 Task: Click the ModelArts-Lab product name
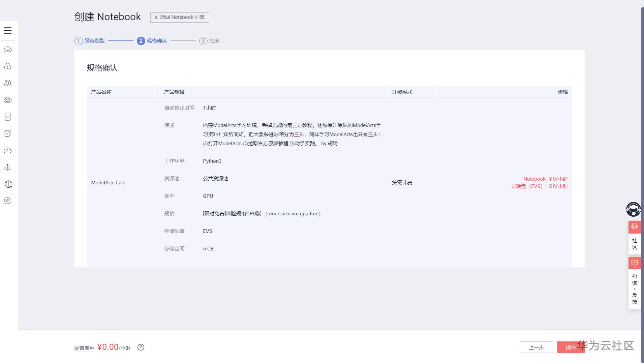click(108, 183)
